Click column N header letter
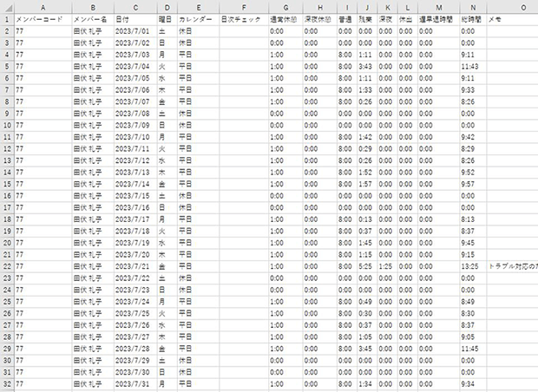538x392 pixels. [x=471, y=6]
